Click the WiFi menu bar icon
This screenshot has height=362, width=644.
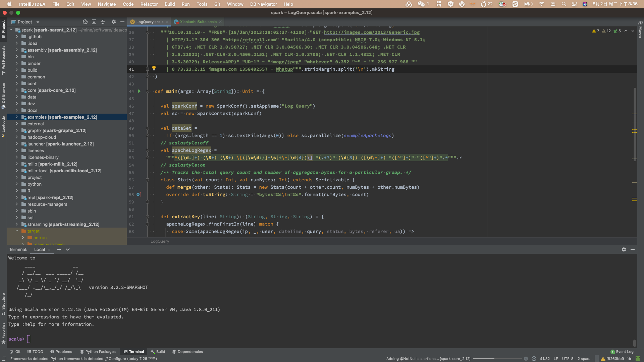pos(542,4)
